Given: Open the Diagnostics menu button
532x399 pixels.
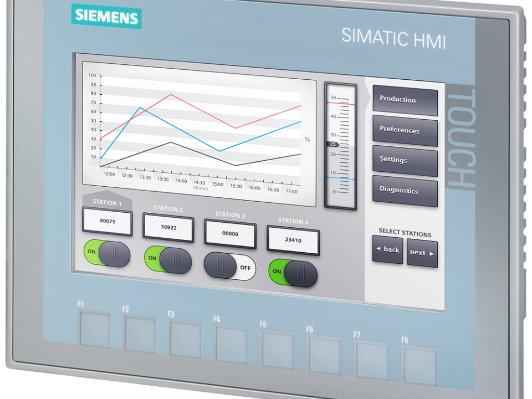Looking at the screenshot, I should click(x=405, y=191).
